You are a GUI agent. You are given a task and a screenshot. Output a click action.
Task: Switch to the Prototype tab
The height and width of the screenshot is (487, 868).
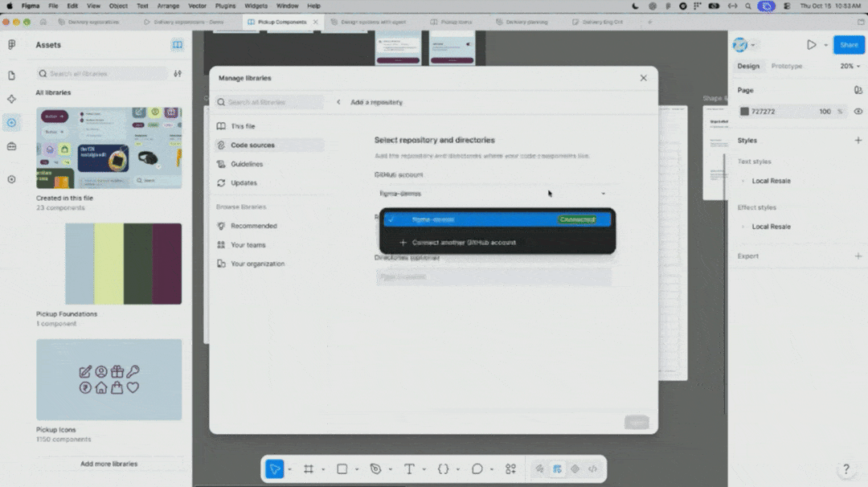pos(787,66)
